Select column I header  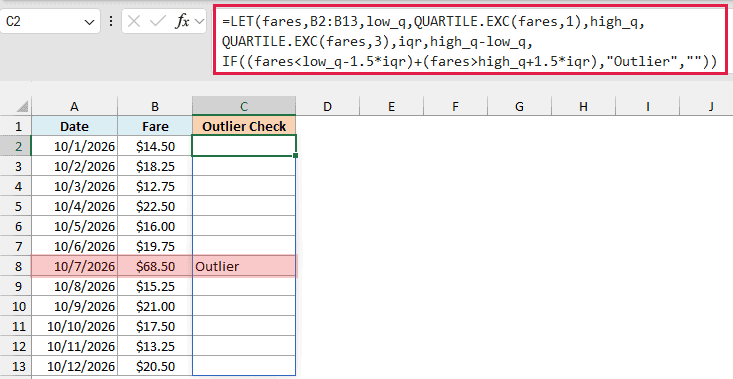pos(647,107)
